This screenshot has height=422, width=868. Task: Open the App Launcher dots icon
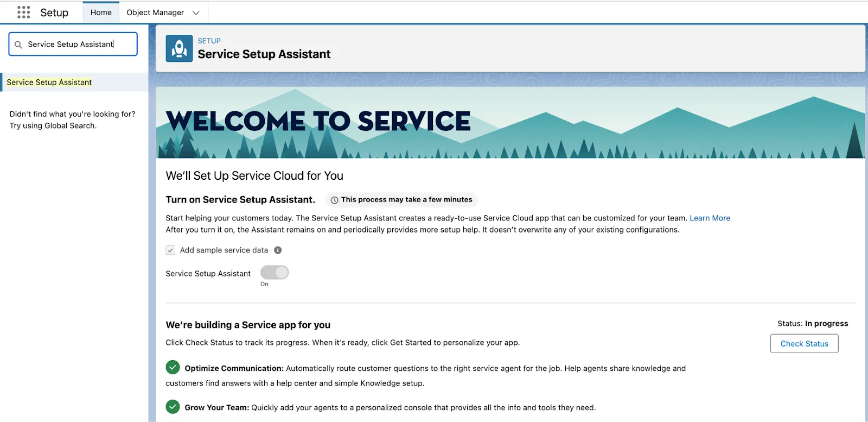coord(23,12)
